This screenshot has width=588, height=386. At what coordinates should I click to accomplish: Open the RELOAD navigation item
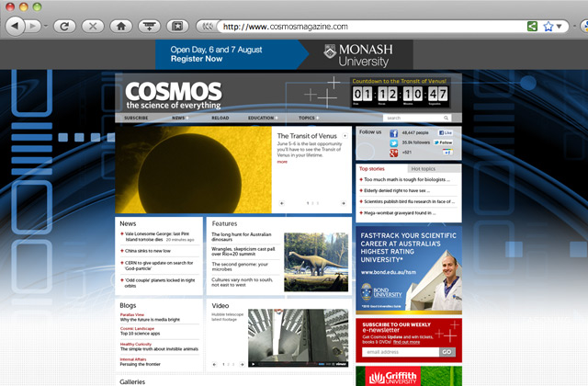click(220, 118)
